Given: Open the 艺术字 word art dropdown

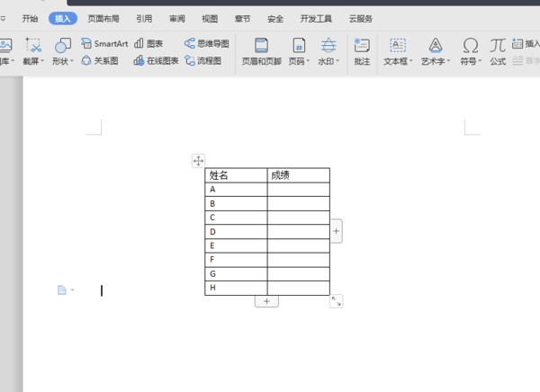Looking at the screenshot, I should coord(436,51).
